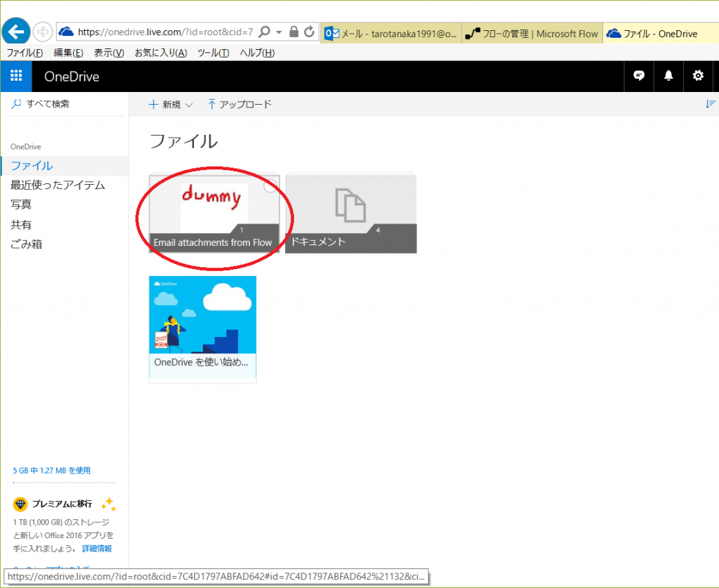The height and width of the screenshot is (588, 719).
Task: Click the search magnifier in address bar
Action: (265, 32)
